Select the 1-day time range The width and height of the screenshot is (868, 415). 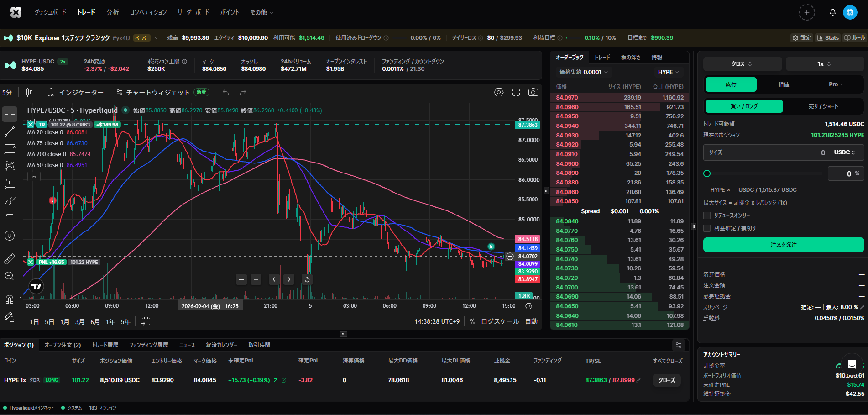tap(34, 322)
